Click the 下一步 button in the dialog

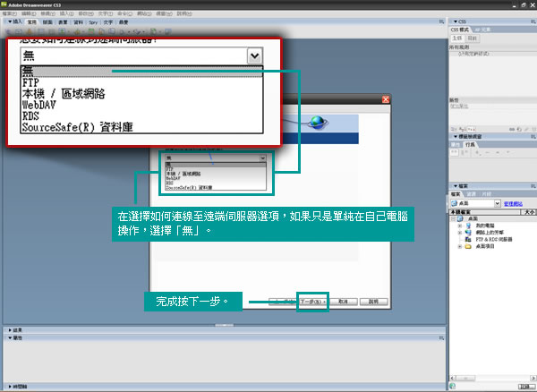(x=312, y=302)
